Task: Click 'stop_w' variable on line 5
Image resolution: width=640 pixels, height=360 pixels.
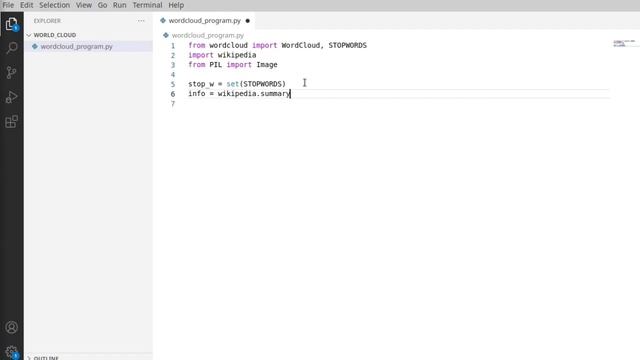Action: click(x=201, y=84)
